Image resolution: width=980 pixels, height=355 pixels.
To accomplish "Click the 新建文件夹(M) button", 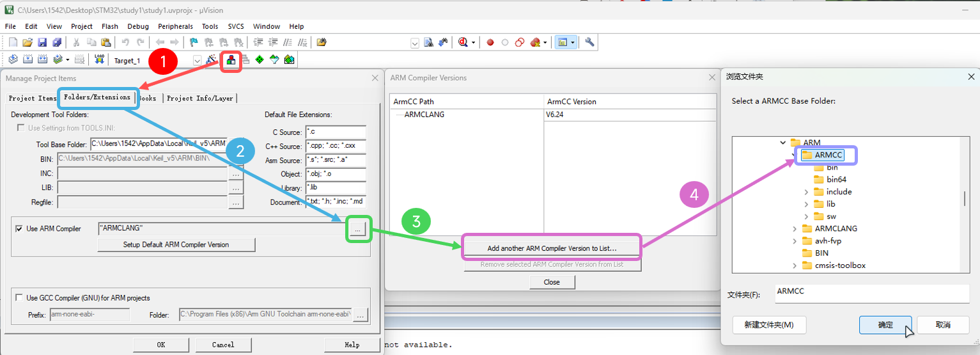I will click(769, 324).
